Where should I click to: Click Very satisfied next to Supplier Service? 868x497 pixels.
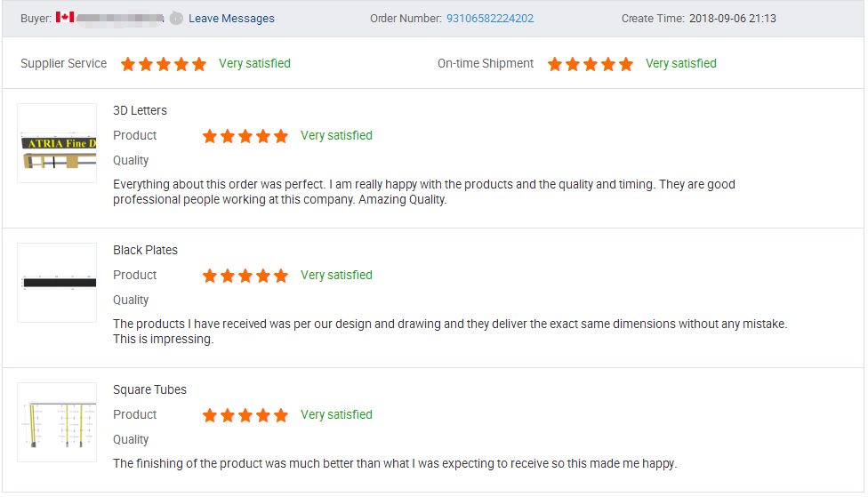254,63
